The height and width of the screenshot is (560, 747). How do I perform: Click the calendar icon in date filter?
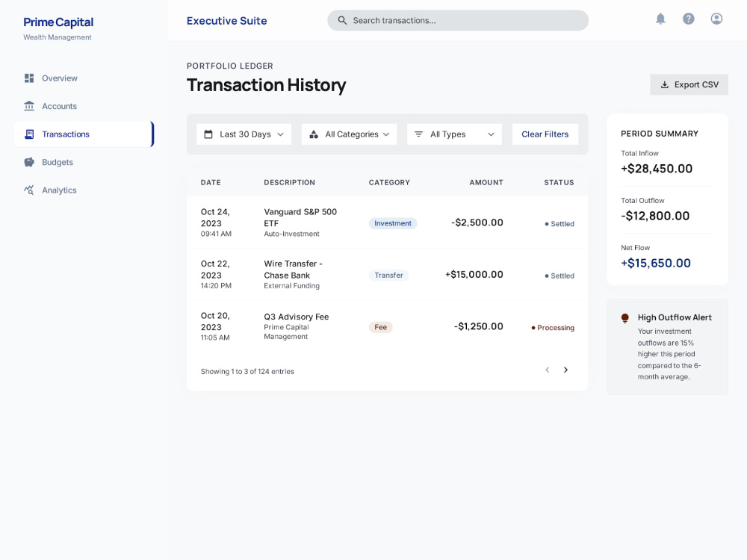tap(208, 134)
